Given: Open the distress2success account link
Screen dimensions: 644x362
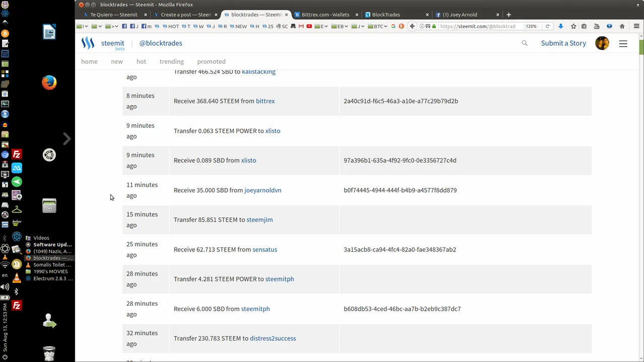Looking at the screenshot, I should click(x=273, y=338).
